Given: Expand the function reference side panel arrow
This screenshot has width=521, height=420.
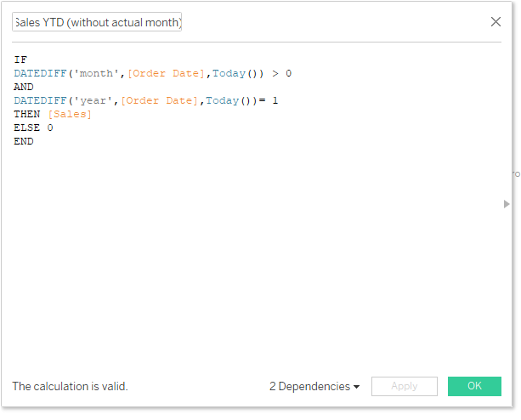Looking at the screenshot, I should (x=507, y=204).
